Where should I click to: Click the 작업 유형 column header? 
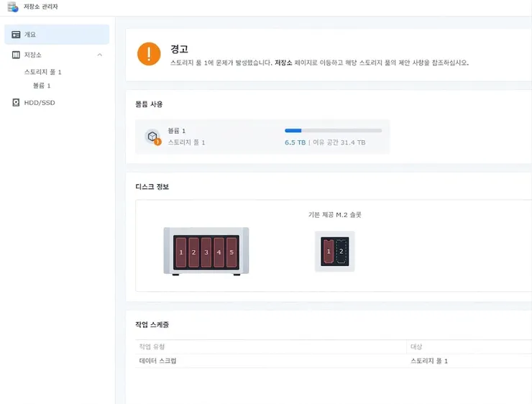(x=152, y=346)
